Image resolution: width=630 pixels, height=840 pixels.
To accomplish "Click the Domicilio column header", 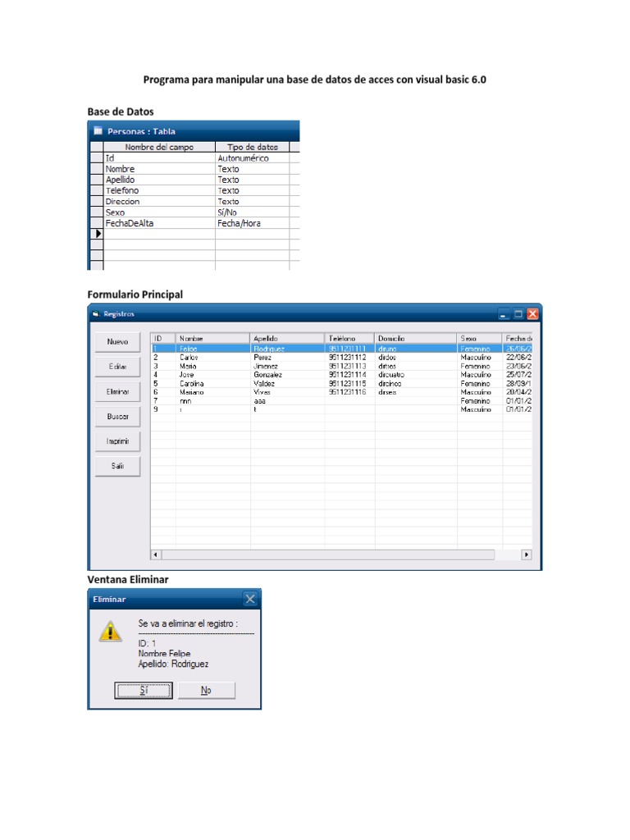I will coord(416,339).
